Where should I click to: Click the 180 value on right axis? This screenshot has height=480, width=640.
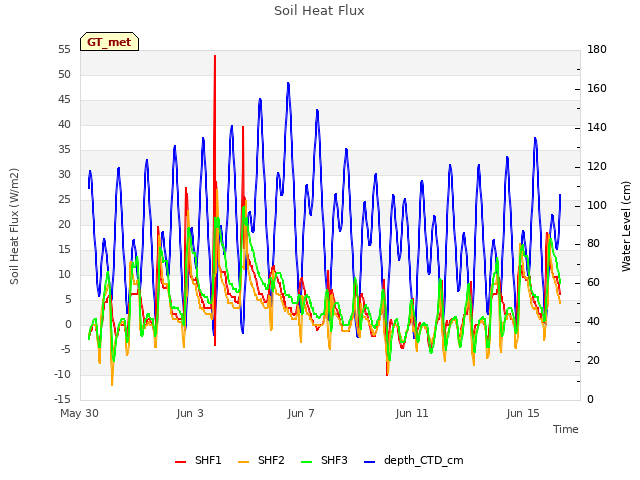597,50
